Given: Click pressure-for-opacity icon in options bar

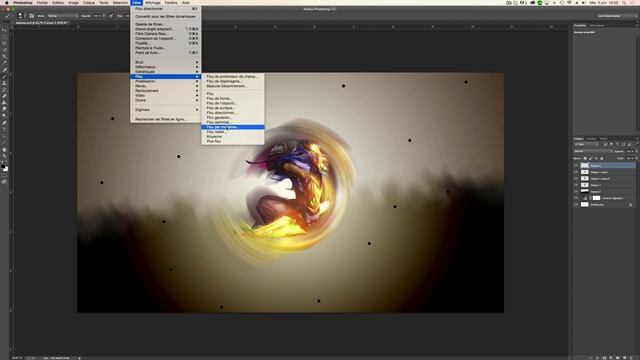Looking at the screenshot, I should pos(111,16).
